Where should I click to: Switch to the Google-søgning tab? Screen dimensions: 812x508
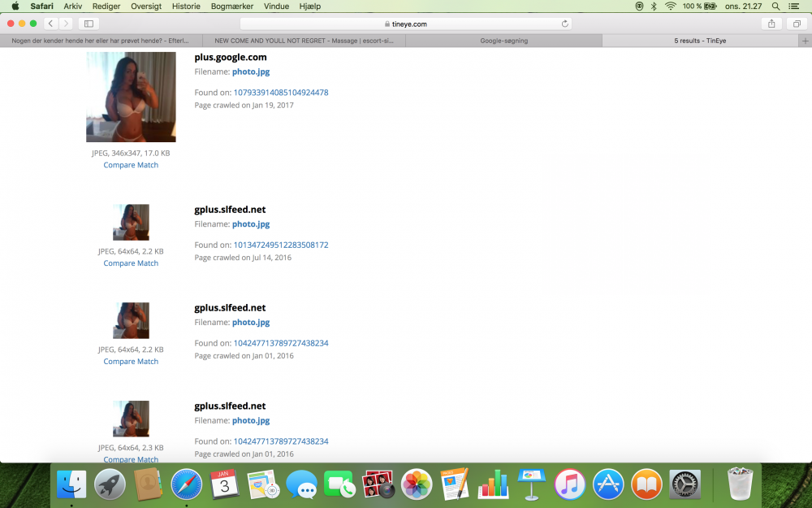(x=504, y=41)
